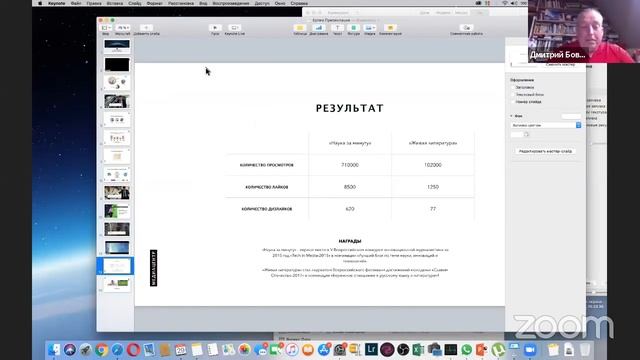Image resolution: width=640 pixels, height=360 pixels.
Task: Open Opera from the Dock
Action: 133,350
